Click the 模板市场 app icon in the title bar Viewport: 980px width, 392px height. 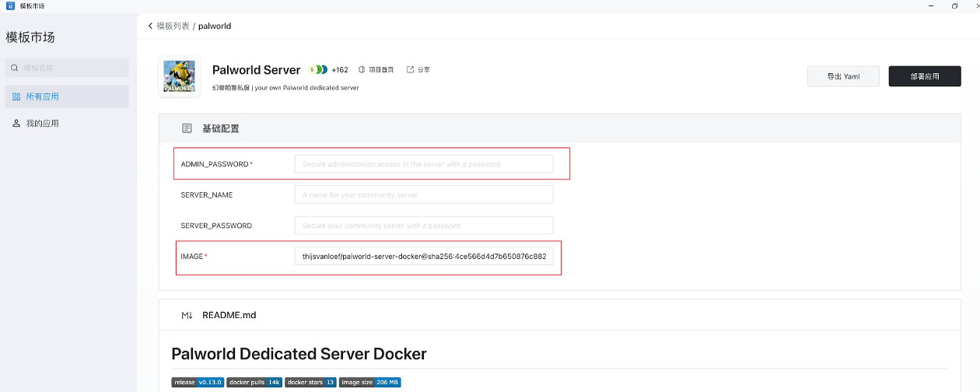tap(10, 5)
